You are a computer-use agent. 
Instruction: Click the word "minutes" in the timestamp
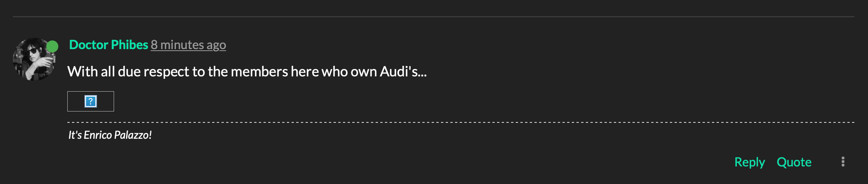182,45
